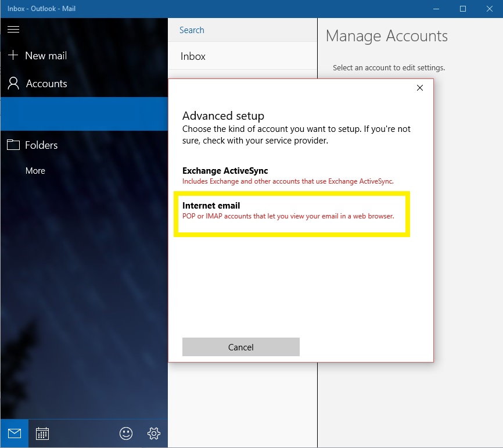Click the plus icon for New mail
Viewport: 503px width, 448px height.
point(13,55)
